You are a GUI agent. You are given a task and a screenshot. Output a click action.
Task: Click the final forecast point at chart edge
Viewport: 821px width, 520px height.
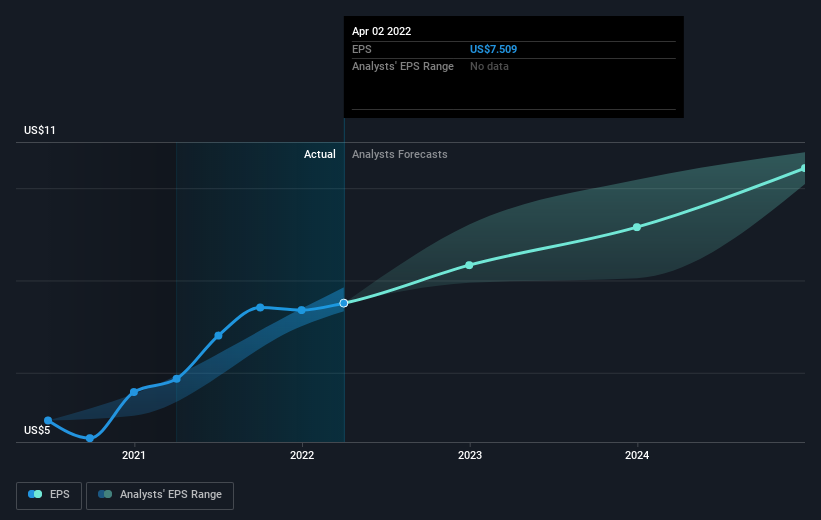[804, 169]
